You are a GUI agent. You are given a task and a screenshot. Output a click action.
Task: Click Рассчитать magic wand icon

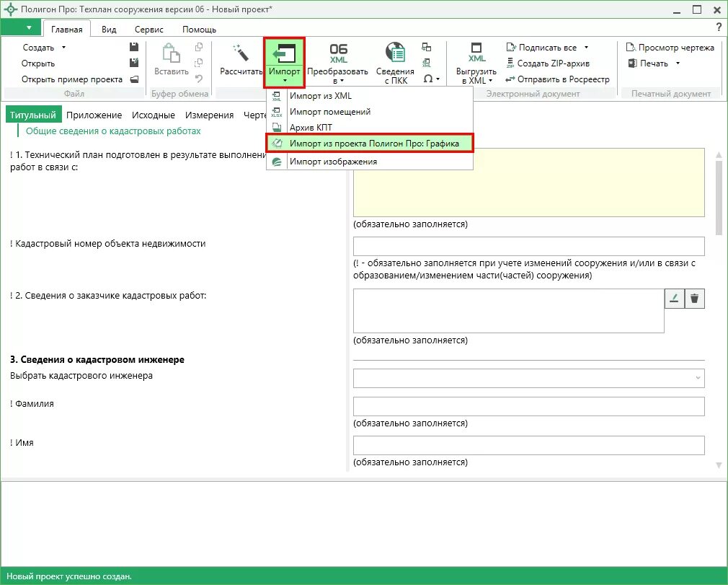click(x=241, y=53)
